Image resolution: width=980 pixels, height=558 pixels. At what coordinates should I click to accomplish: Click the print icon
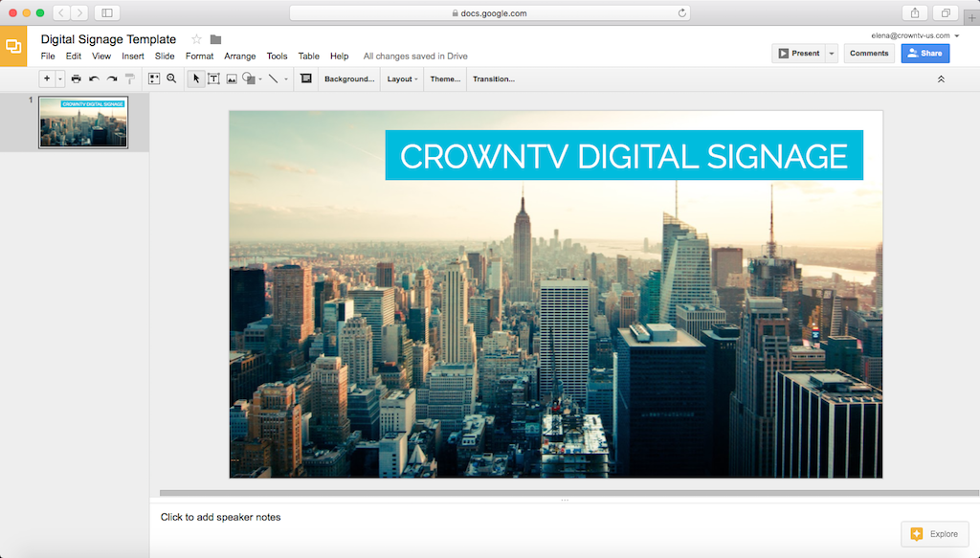tap(77, 78)
